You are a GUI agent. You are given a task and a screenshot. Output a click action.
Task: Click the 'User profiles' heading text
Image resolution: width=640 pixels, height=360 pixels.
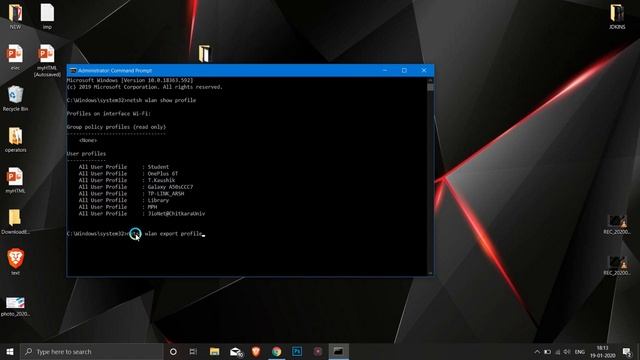(x=86, y=153)
